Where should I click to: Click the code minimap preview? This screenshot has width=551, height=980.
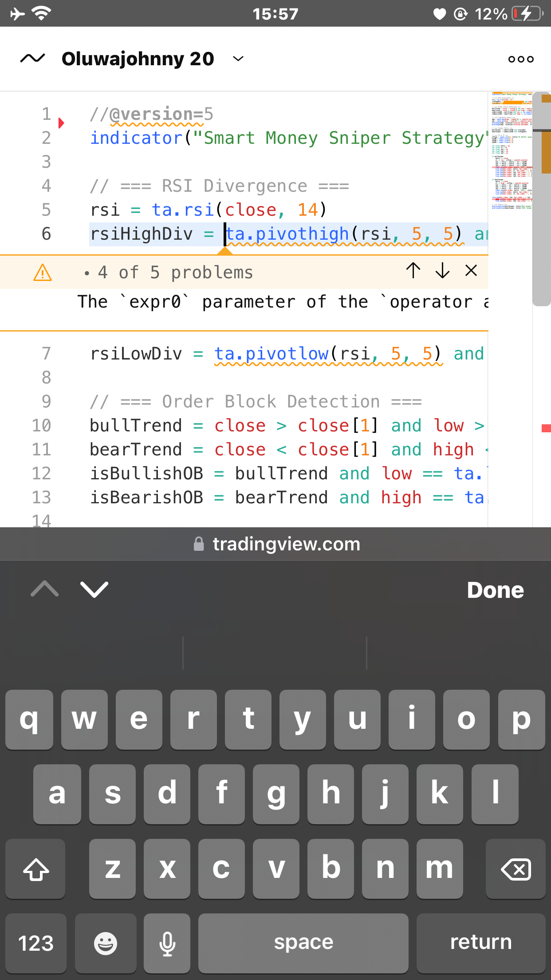[512, 151]
